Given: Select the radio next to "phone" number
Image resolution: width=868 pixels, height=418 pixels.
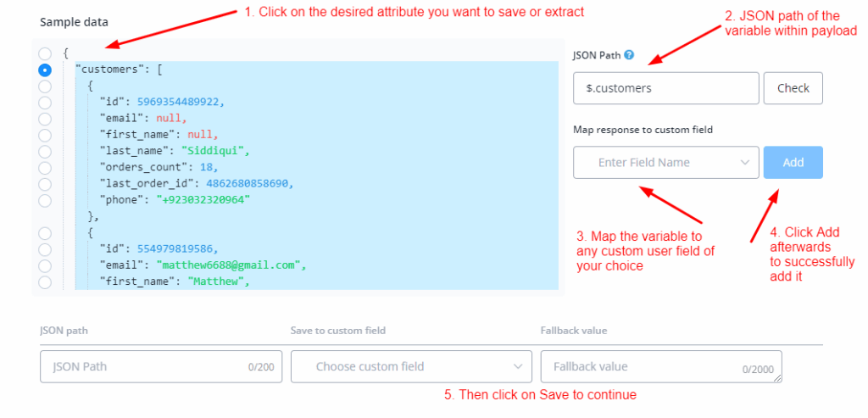Looking at the screenshot, I should [x=45, y=200].
